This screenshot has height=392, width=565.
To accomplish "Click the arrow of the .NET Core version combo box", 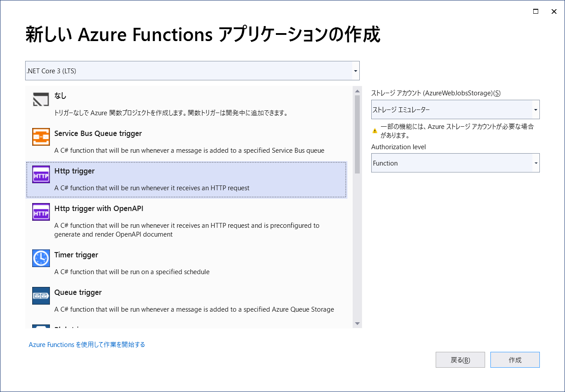I will pyautogui.click(x=355, y=71).
